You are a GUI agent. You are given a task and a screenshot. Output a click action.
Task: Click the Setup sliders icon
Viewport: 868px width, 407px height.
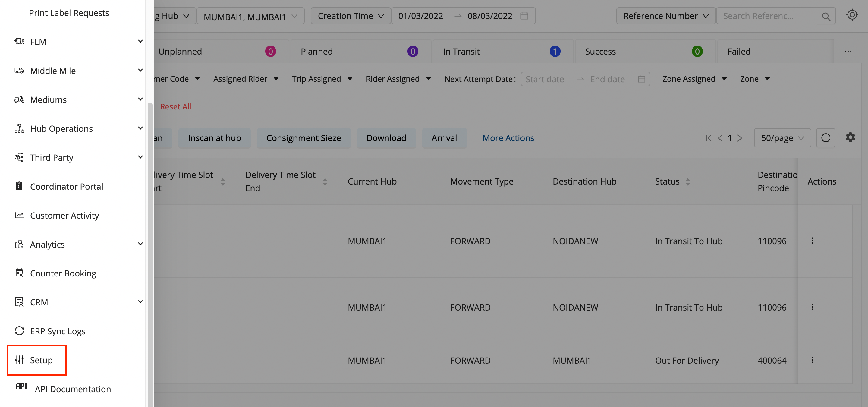coord(19,360)
